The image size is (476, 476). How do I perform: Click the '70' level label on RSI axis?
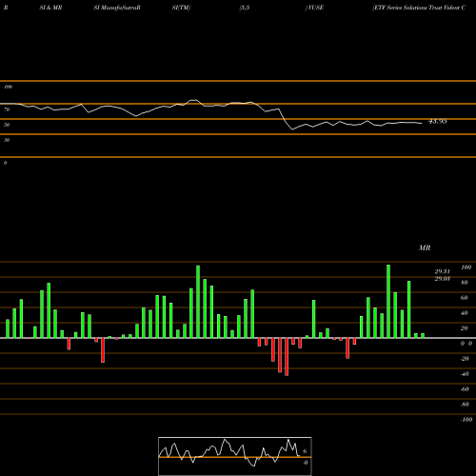tap(7, 109)
